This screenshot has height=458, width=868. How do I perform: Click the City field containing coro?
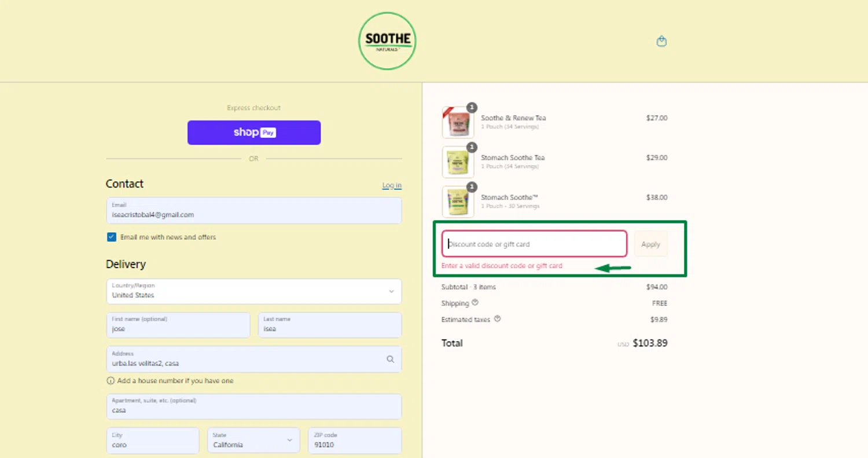[x=153, y=441]
